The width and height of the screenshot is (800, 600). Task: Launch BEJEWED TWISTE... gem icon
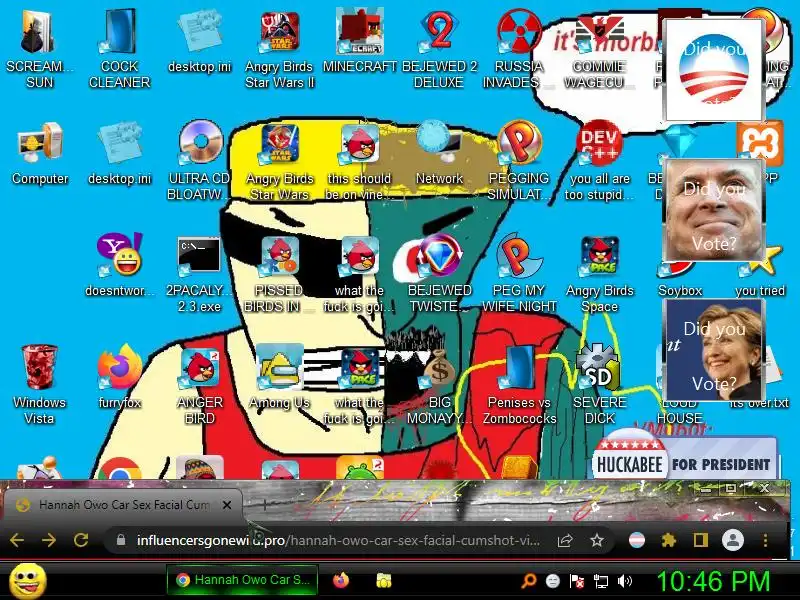(x=439, y=273)
